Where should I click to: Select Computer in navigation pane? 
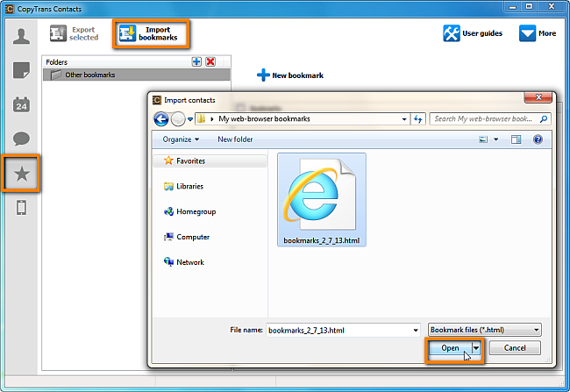[x=187, y=237]
